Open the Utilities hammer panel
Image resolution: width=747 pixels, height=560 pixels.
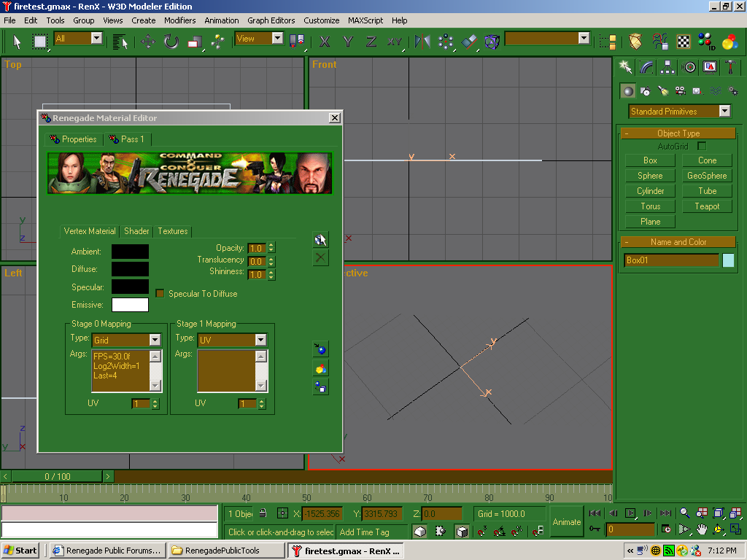click(x=730, y=67)
